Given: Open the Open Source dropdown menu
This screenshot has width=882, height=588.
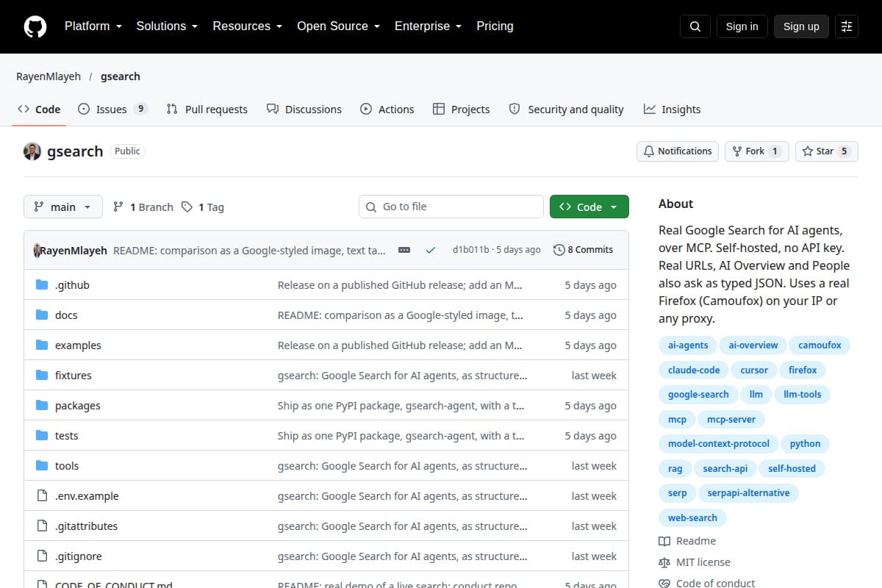Looking at the screenshot, I should click(x=338, y=26).
